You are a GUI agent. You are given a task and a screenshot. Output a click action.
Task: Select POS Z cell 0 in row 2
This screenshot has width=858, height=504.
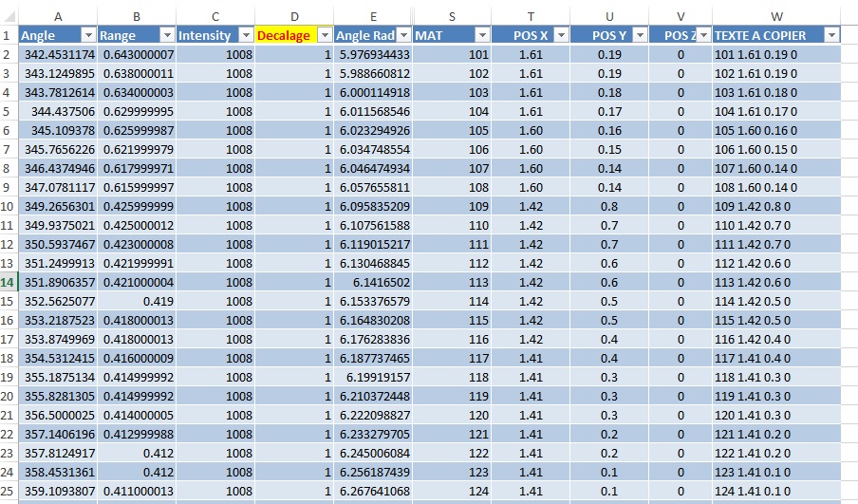point(681,55)
